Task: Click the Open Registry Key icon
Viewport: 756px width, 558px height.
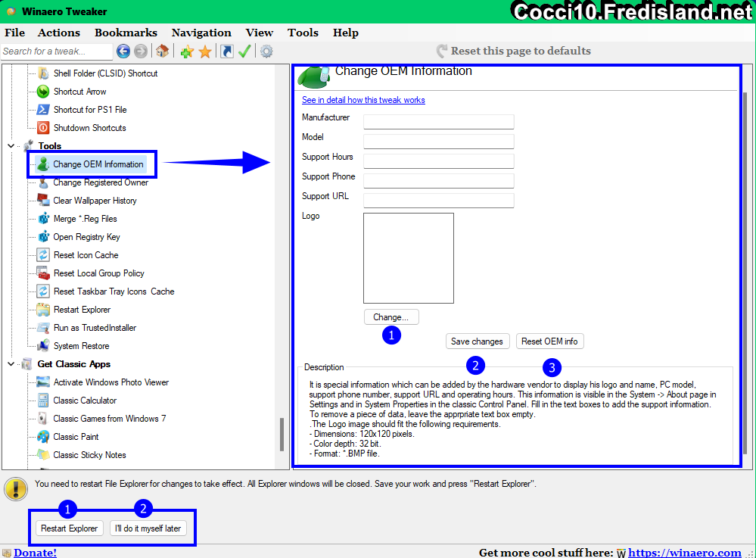Action: tap(43, 237)
